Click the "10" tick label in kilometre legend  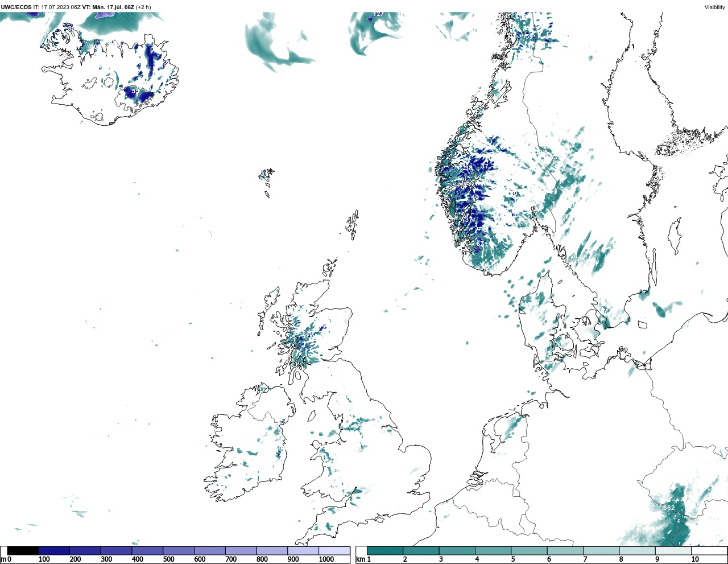click(695, 559)
